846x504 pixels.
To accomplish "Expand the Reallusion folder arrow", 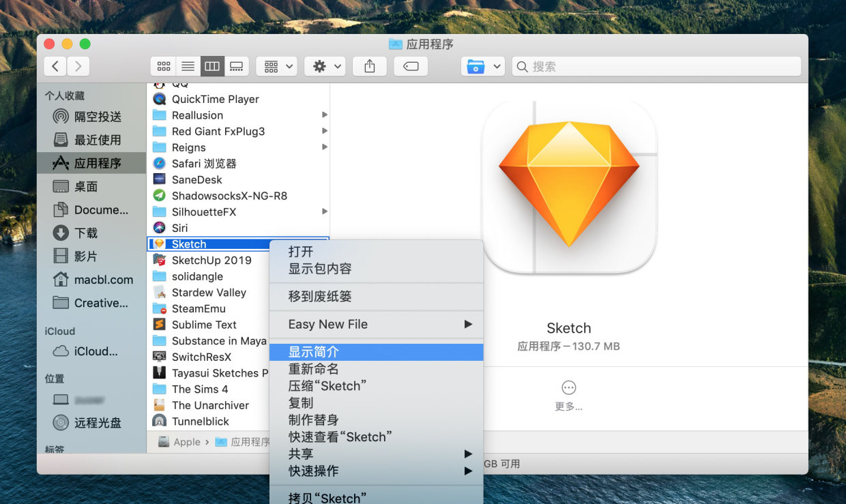I will click(325, 115).
